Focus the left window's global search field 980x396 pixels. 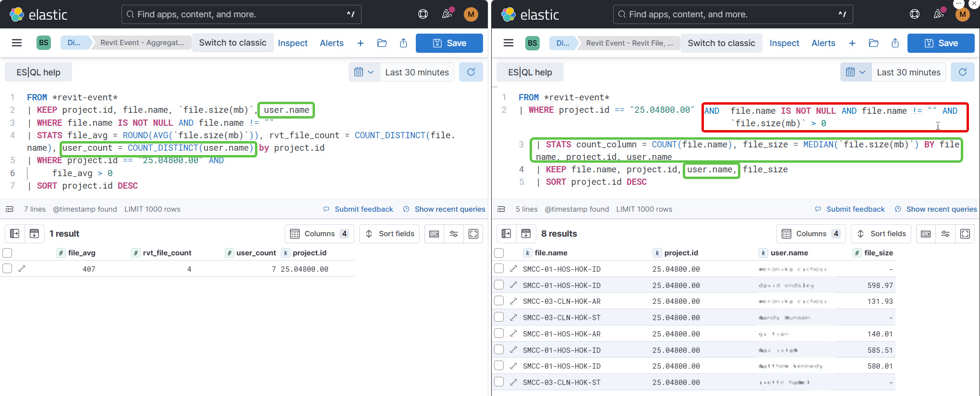[x=242, y=14]
